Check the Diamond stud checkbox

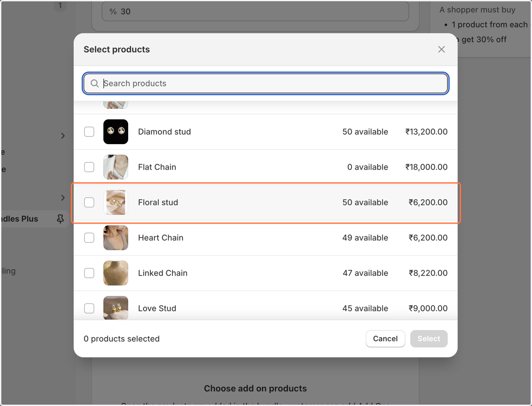pos(89,132)
